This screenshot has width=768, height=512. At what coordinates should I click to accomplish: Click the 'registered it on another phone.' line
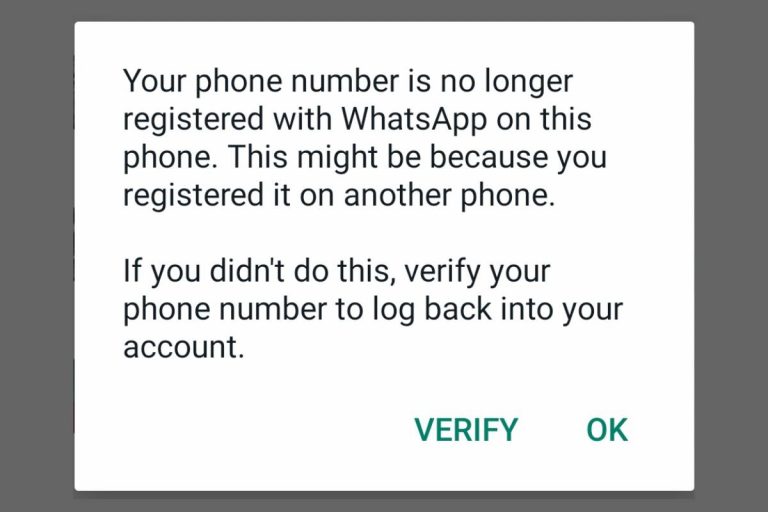pyautogui.click(x=339, y=195)
